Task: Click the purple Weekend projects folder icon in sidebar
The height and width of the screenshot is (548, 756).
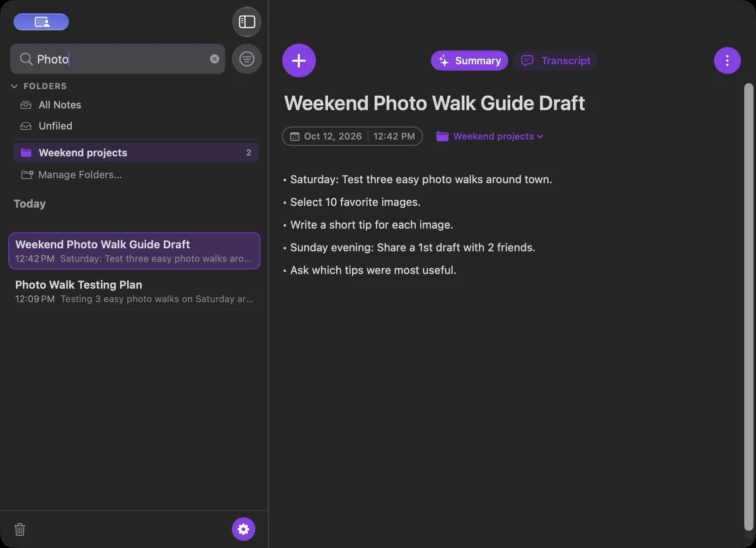Action: 26,152
